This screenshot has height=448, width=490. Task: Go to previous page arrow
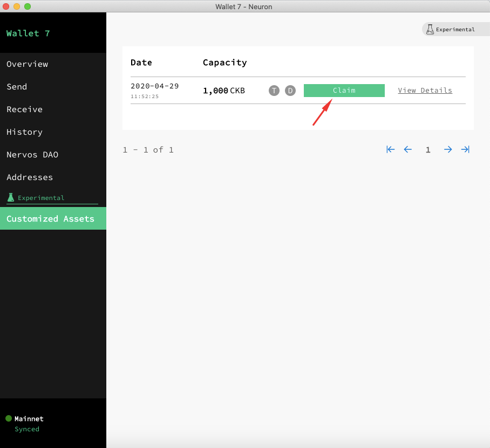coord(408,150)
